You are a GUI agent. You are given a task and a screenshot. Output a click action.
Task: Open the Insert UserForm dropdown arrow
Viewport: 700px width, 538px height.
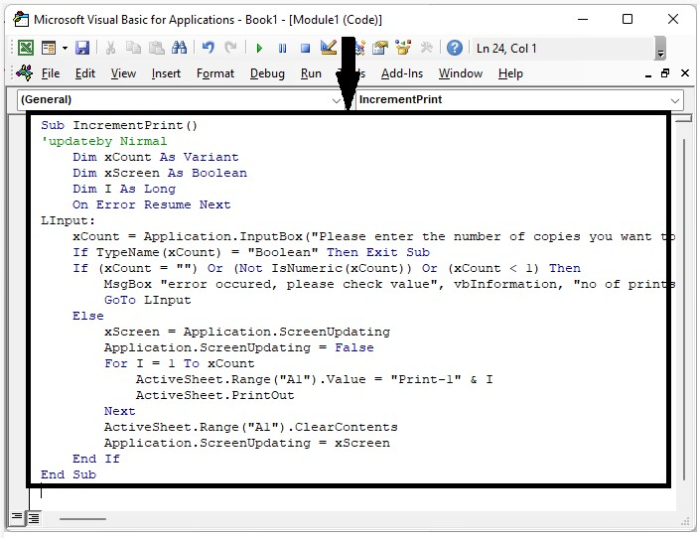65,48
